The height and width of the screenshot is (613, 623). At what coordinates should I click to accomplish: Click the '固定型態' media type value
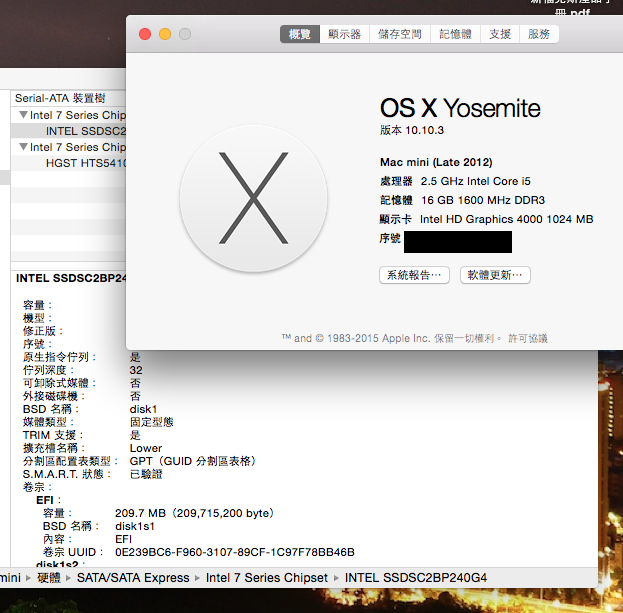point(151,422)
